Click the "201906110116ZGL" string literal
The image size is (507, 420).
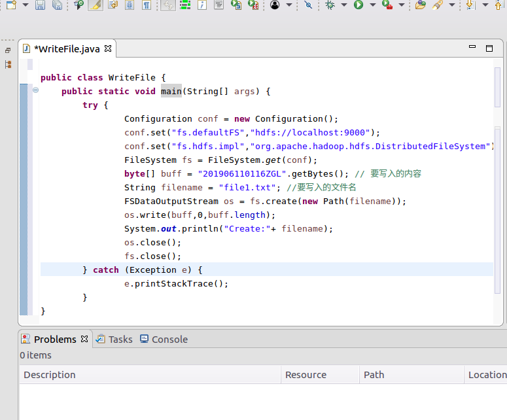[x=242, y=173]
